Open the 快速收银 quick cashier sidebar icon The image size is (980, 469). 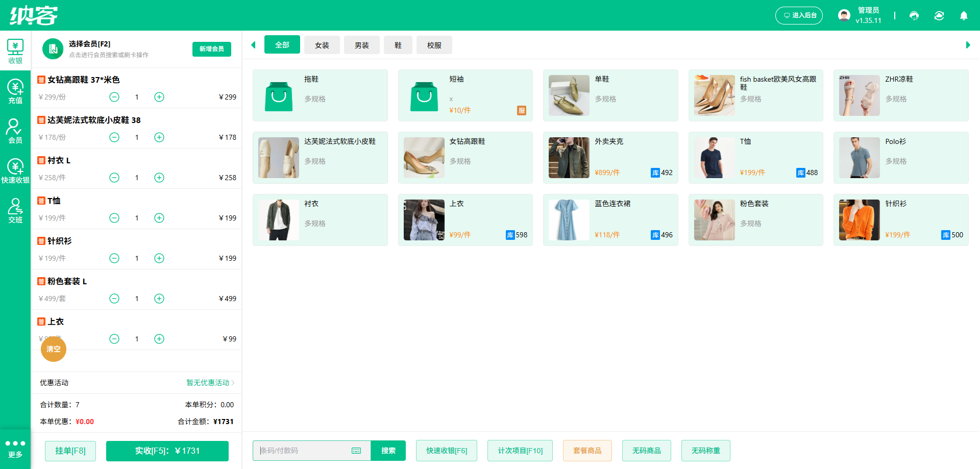[x=15, y=171]
